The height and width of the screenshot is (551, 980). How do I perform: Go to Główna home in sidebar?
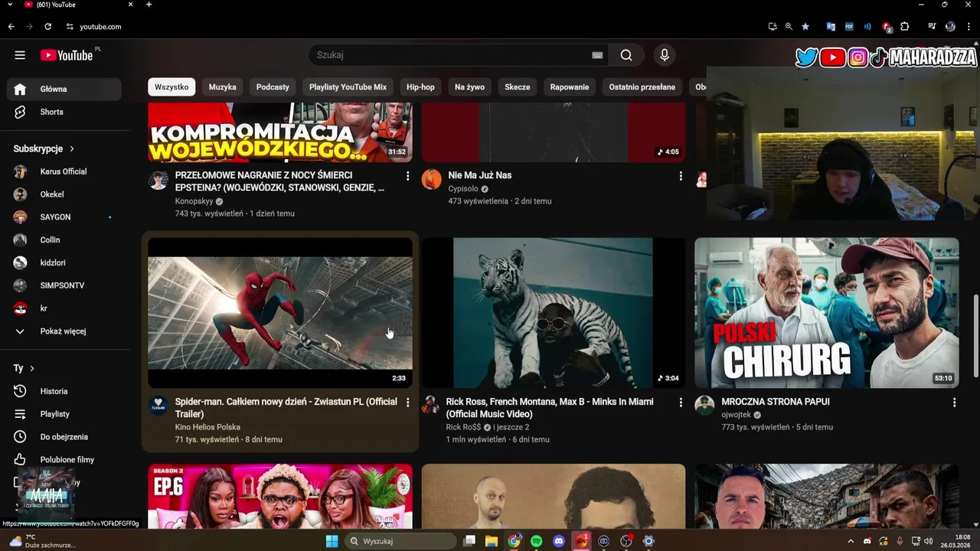[64, 89]
